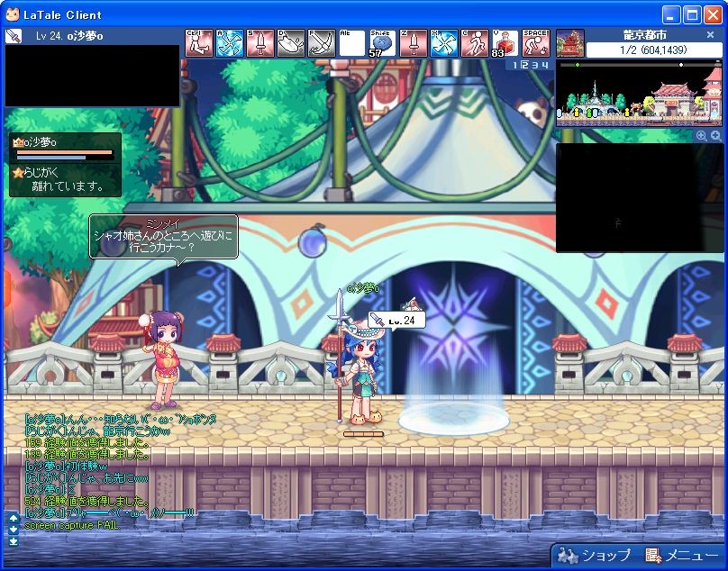The image size is (728, 571).
Task: Open the ショップ shop button
Action: pos(595,555)
